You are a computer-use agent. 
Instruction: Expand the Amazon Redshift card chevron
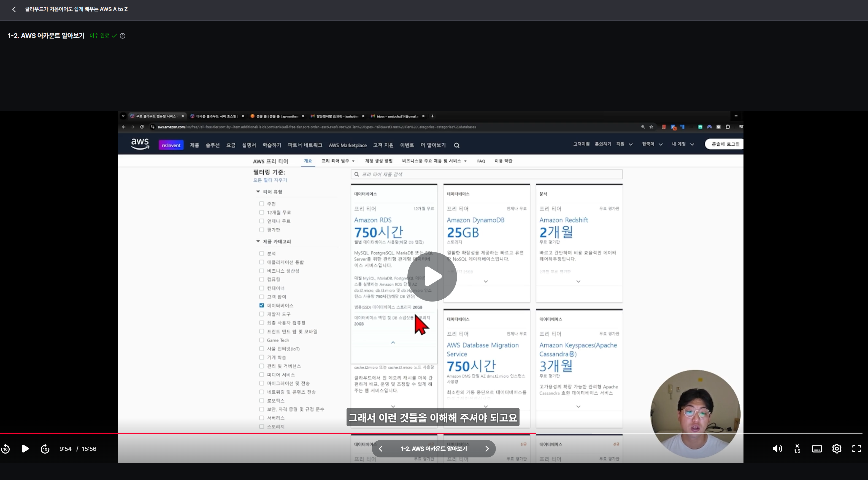pyautogui.click(x=578, y=282)
